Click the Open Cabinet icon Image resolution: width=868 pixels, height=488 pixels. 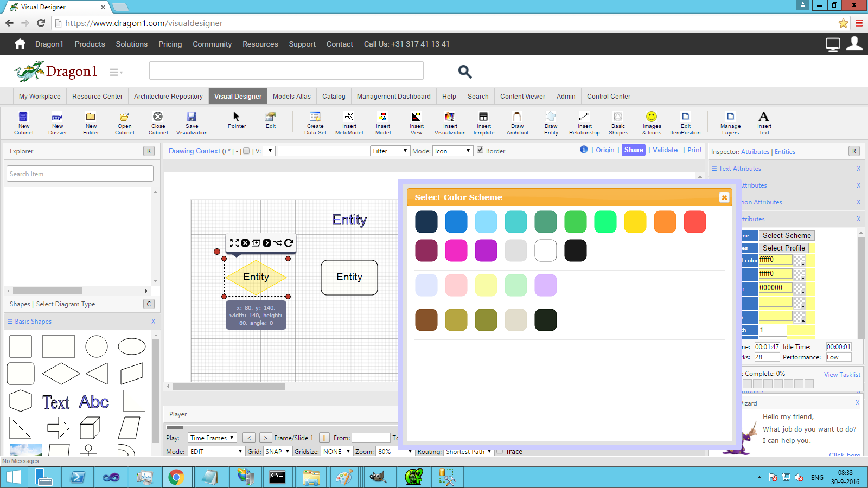point(124,123)
